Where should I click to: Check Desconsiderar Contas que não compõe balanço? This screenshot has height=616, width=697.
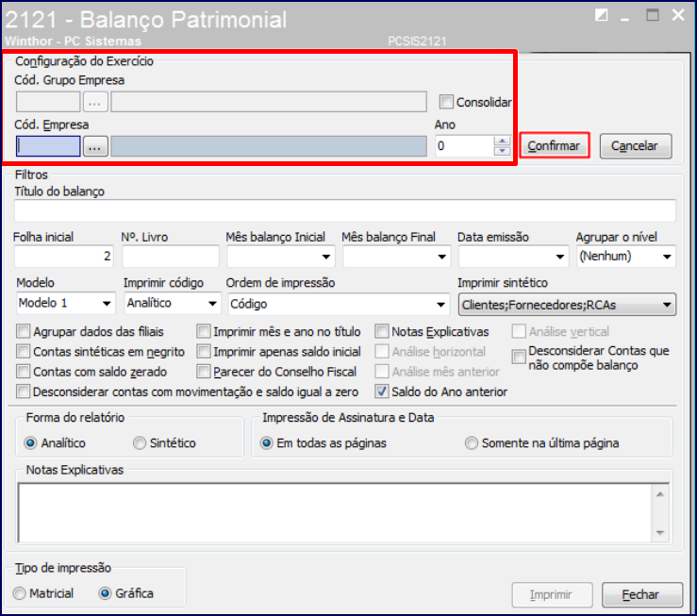click(519, 357)
